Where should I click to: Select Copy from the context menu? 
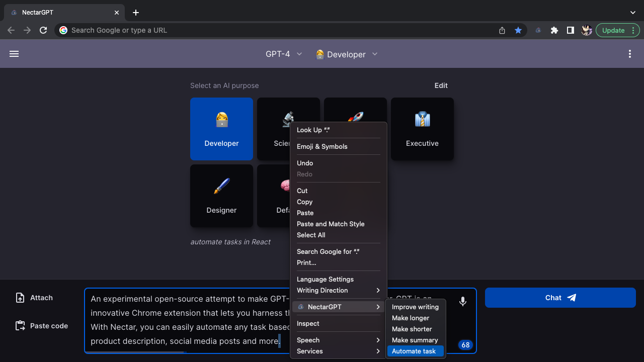click(x=339, y=202)
